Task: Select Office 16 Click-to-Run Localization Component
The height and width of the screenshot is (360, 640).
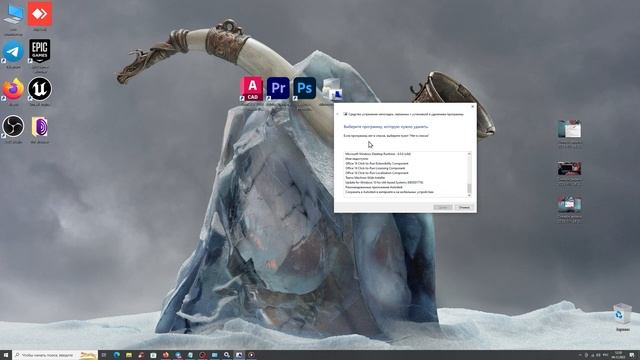Action: (377, 173)
